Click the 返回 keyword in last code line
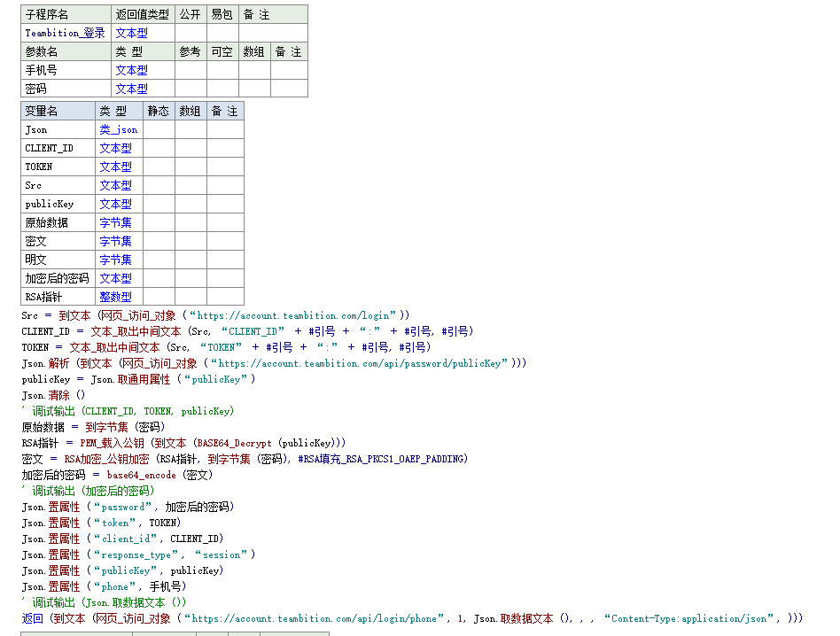 click(32, 618)
